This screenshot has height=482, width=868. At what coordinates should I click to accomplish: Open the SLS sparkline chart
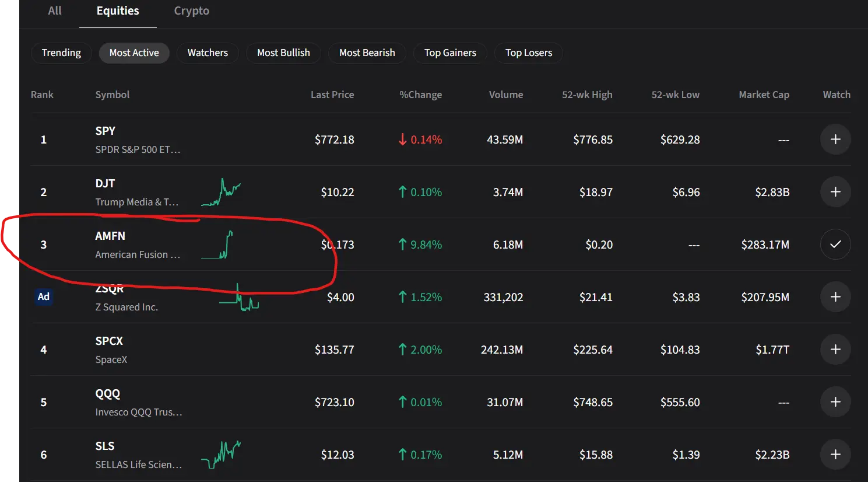(221, 455)
